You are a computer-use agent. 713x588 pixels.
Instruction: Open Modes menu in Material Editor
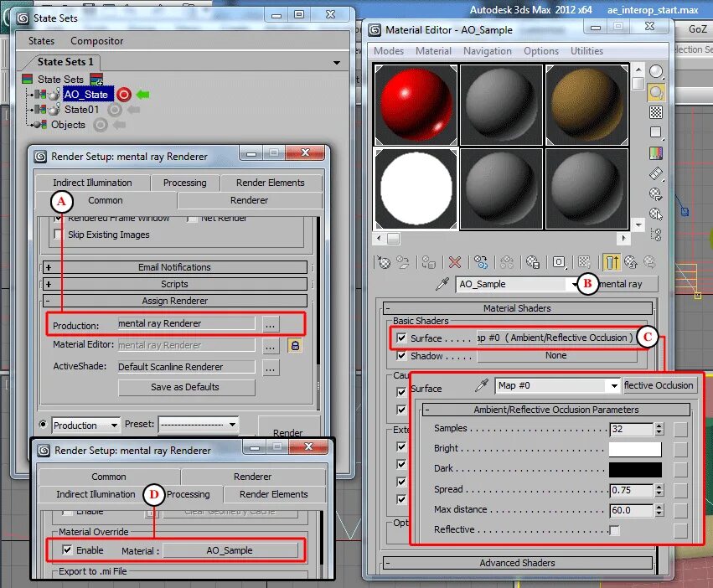tap(389, 51)
